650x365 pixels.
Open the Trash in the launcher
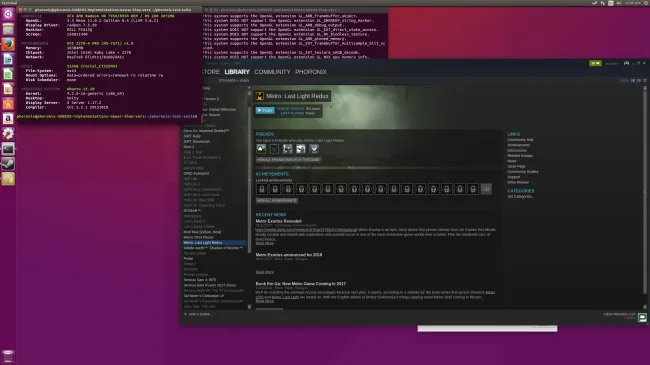click(x=8, y=356)
